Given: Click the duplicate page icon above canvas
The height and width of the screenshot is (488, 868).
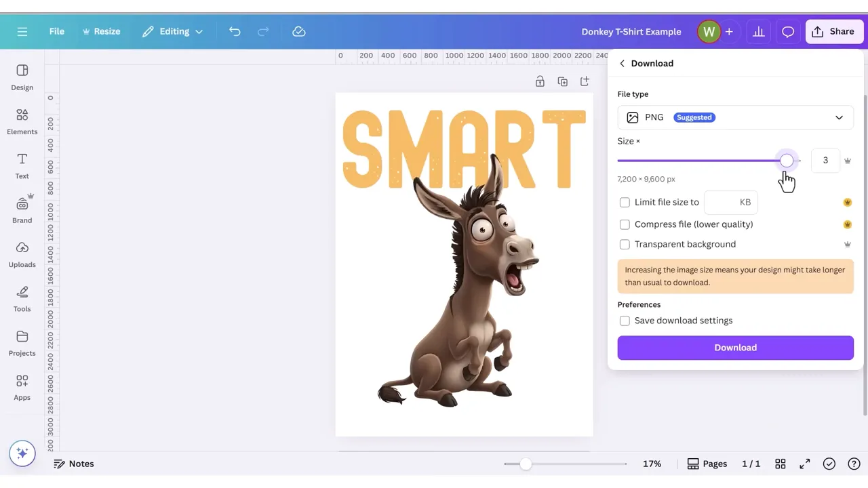Looking at the screenshot, I should pyautogui.click(x=562, y=82).
